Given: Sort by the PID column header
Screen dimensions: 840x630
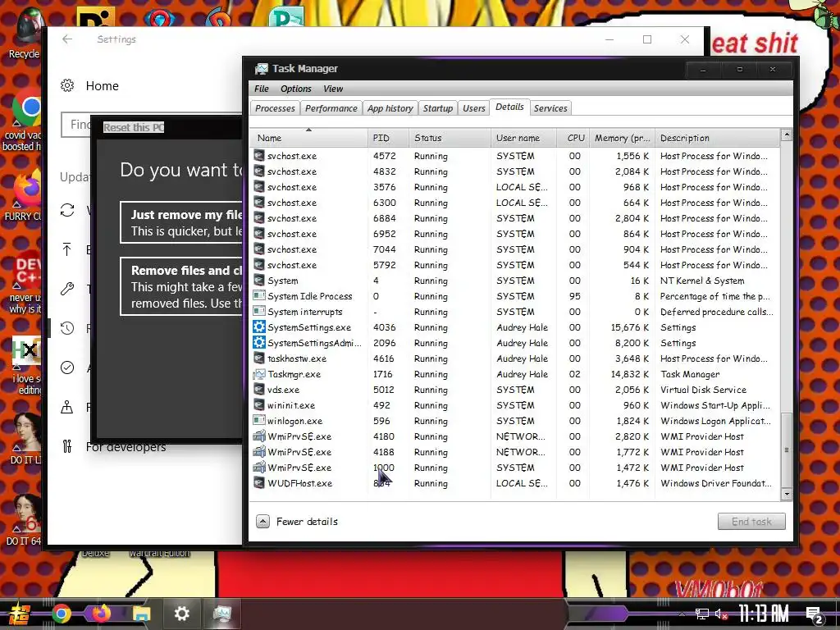Looking at the screenshot, I should [x=388, y=138].
